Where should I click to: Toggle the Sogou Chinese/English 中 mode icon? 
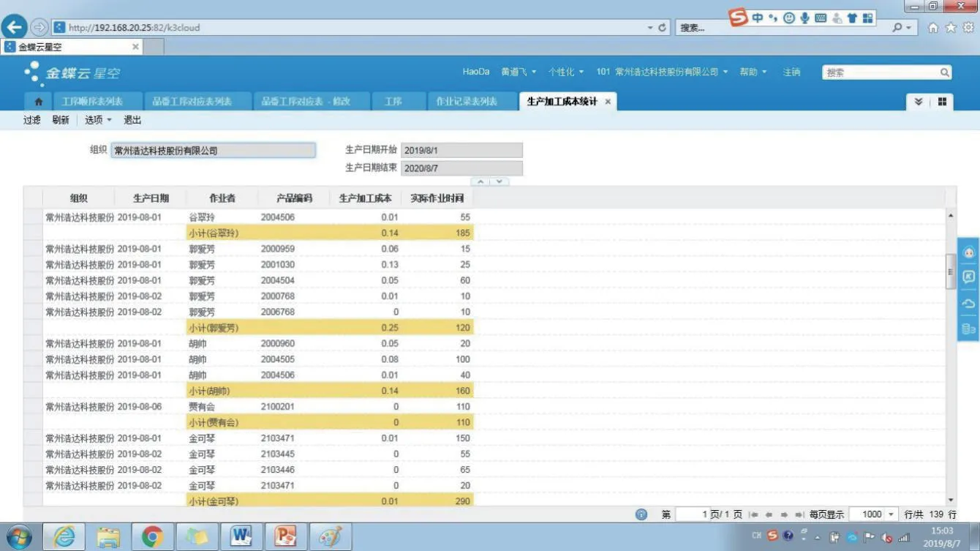pyautogui.click(x=758, y=18)
